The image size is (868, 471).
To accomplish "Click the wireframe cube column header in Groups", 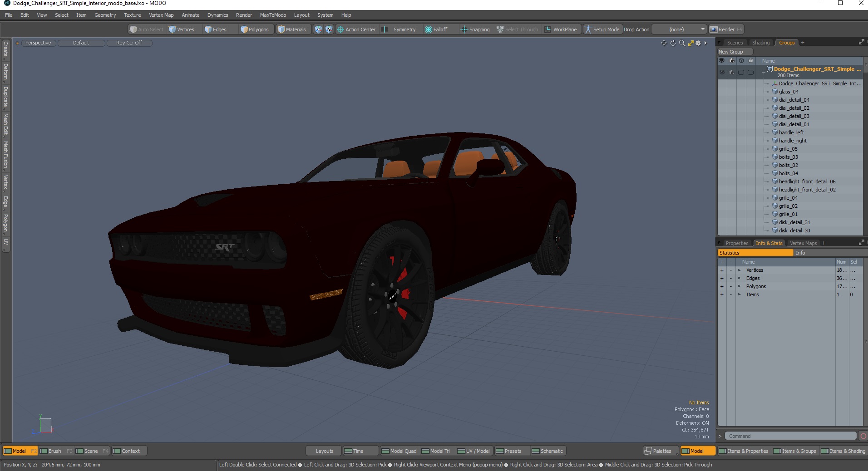I will (x=741, y=61).
